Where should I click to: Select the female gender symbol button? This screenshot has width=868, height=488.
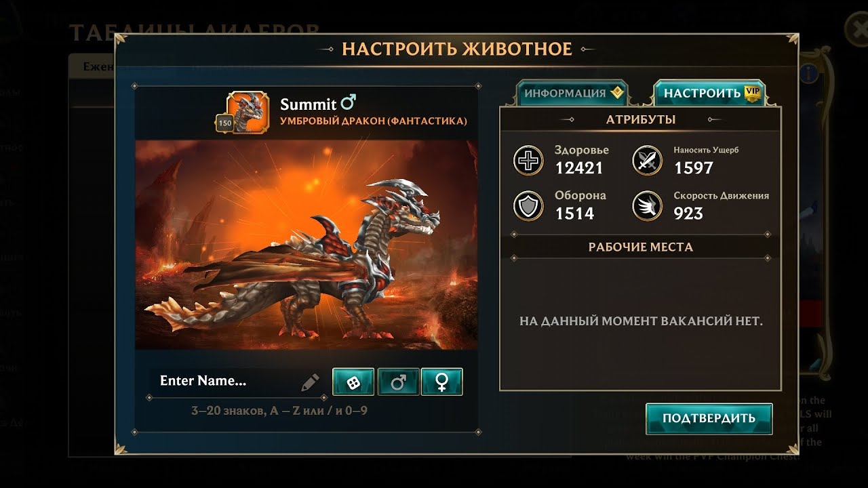441,382
